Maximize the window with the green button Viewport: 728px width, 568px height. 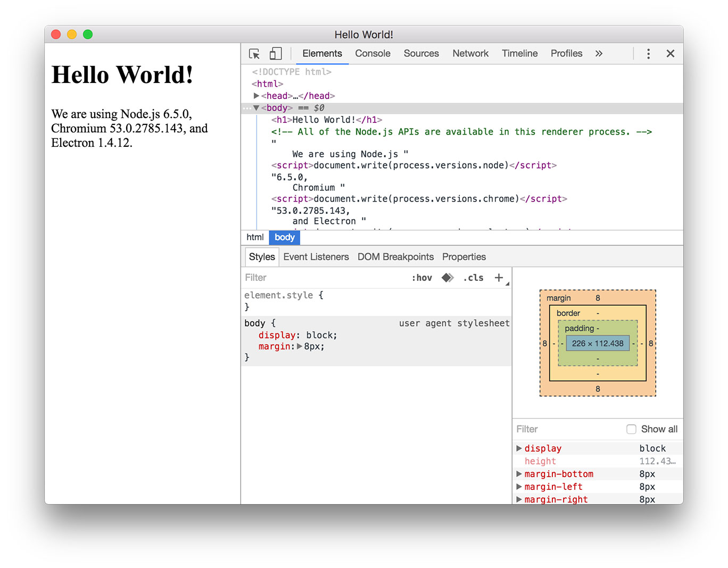coord(88,35)
